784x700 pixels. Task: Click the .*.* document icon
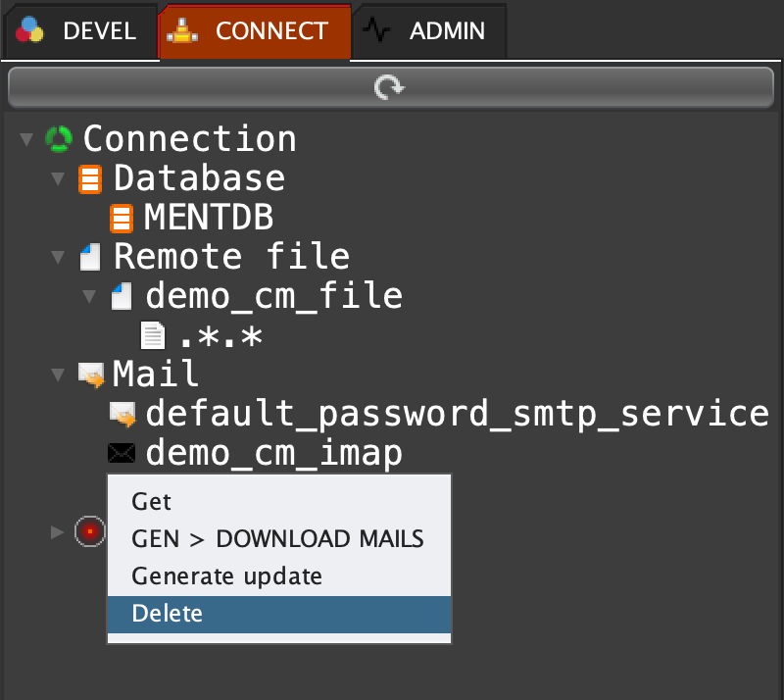point(153,335)
